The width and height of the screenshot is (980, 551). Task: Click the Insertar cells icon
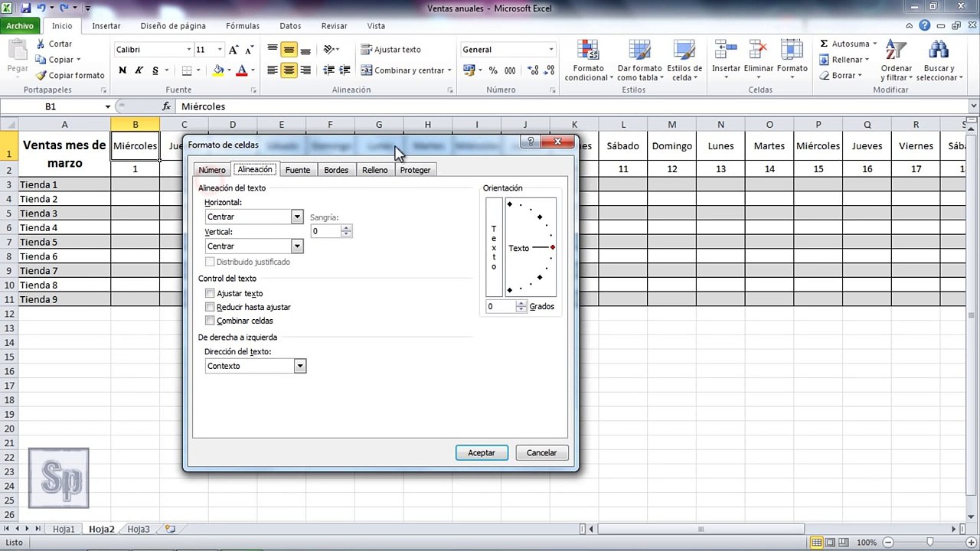tap(726, 51)
